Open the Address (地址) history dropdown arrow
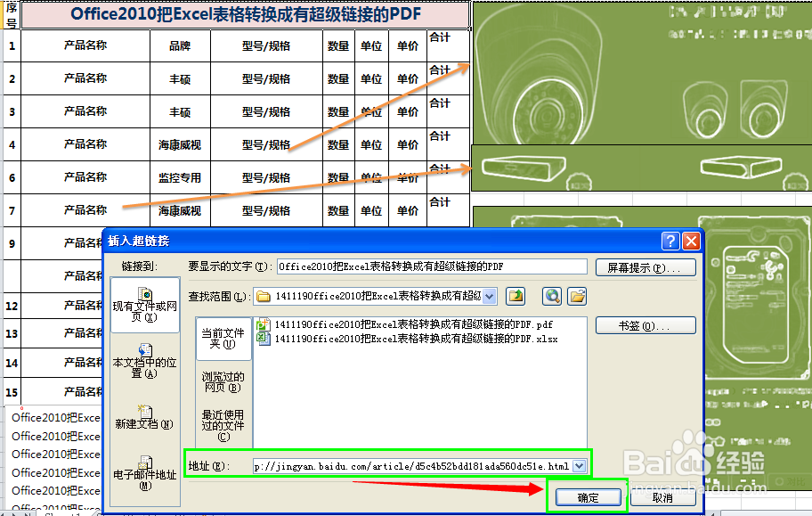This screenshot has height=516, width=812. point(580,466)
